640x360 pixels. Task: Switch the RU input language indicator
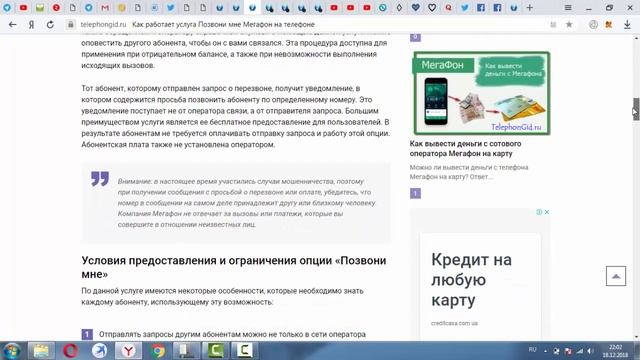coord(532,350)
